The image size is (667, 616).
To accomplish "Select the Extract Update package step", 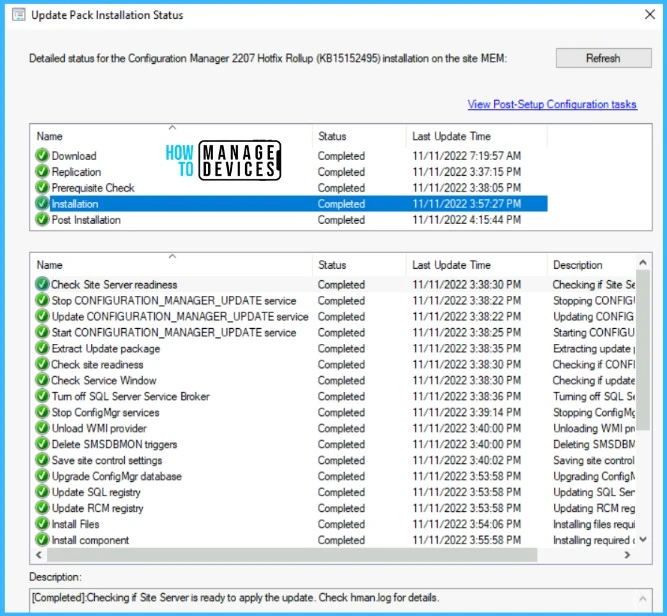I will click(x=335, y=348).
